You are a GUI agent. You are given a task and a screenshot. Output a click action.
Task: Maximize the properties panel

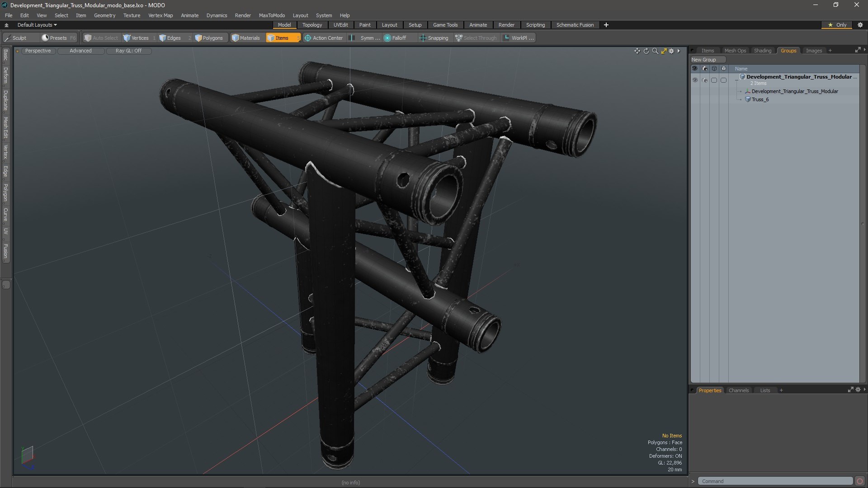click(x=850, y=389)
